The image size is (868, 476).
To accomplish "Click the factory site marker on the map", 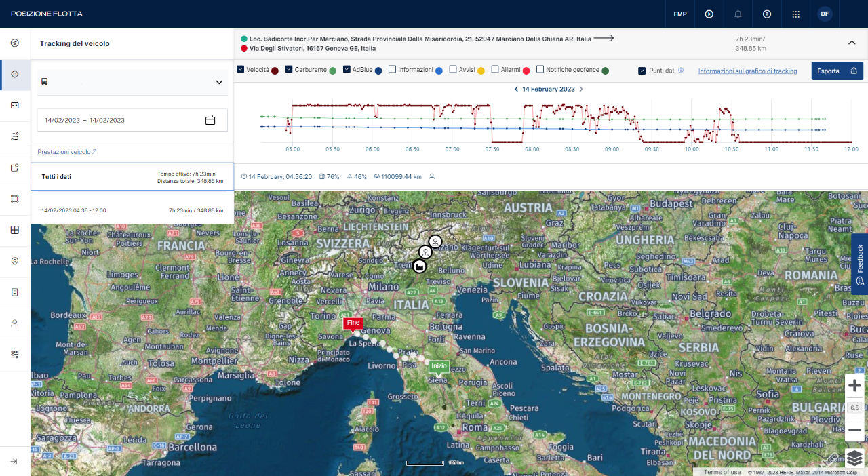I will 419,266.
